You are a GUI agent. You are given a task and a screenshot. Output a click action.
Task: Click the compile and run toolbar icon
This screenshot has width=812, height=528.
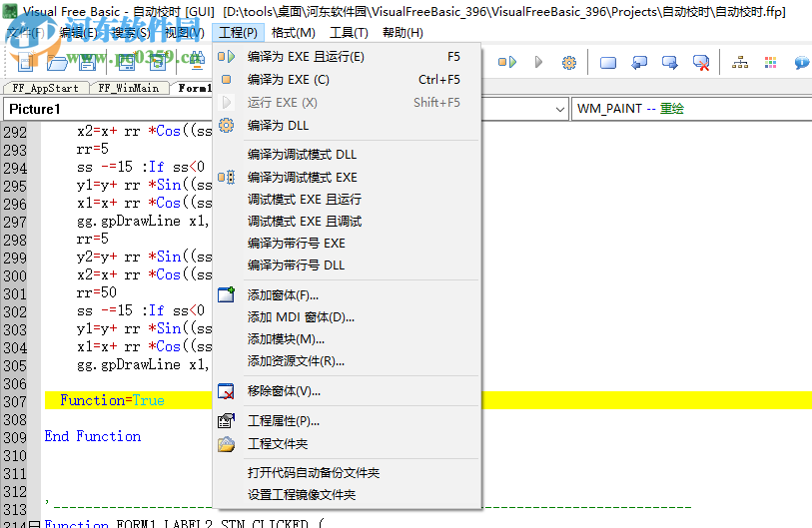click(507, 62)
